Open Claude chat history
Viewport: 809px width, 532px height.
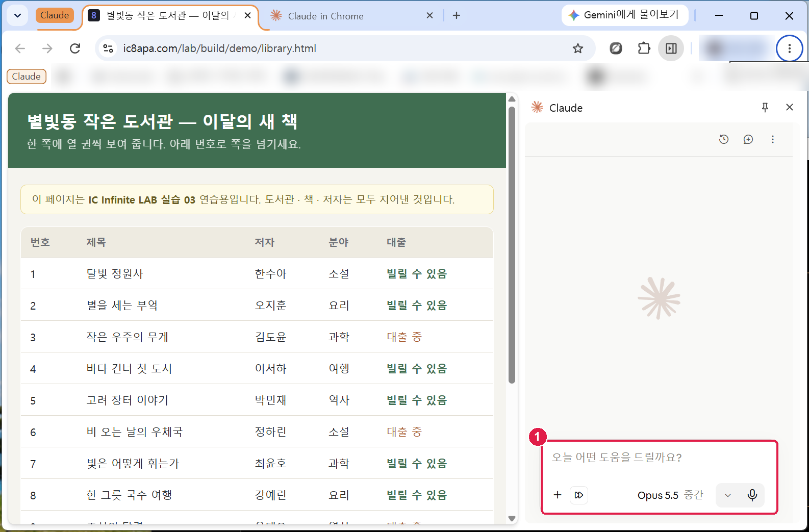click(723, 139)
